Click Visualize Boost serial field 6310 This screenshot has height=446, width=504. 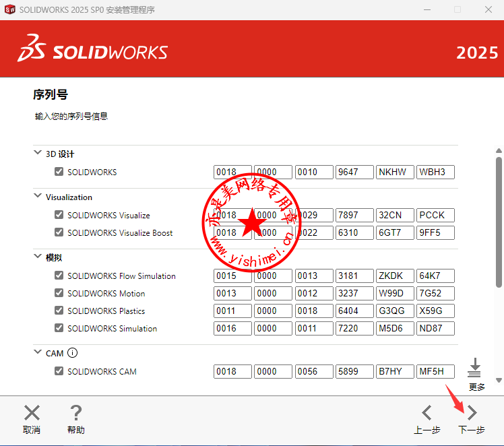354,232
